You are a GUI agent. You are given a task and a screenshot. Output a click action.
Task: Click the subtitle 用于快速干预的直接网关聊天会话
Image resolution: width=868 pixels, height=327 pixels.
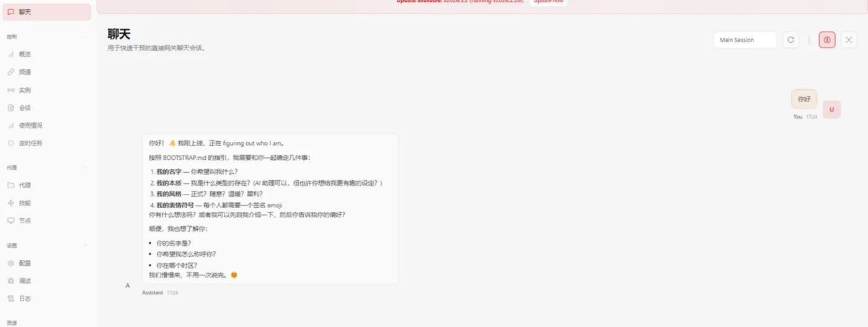click(x=156, y=48)
